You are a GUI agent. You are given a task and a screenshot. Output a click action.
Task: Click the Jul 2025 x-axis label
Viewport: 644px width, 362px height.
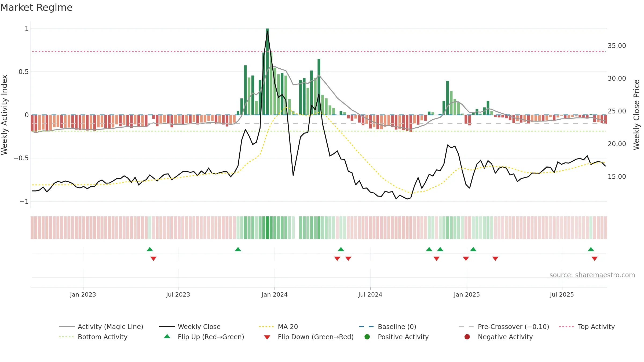pyautogui.click(x=562, y=295)
